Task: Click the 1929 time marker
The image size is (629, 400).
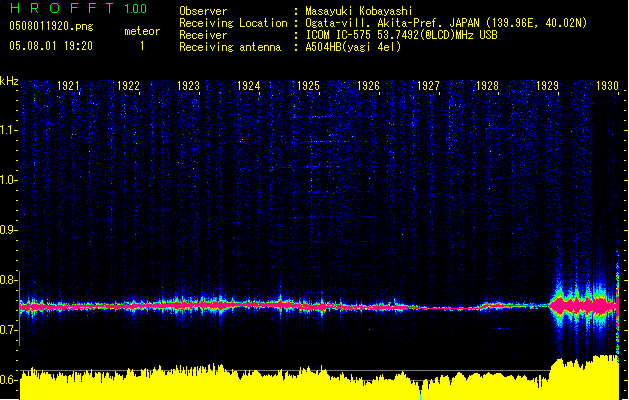Action: (548, 86)
